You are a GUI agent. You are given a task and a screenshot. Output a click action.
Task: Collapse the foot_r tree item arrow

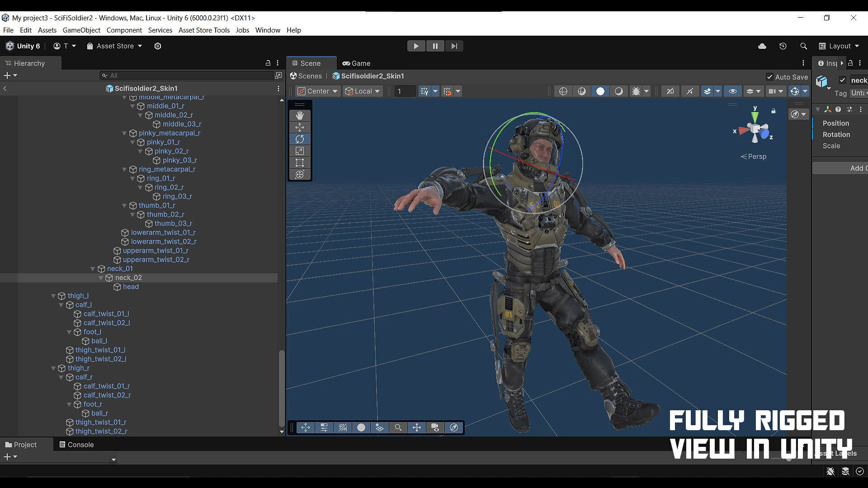pos(69,404)
